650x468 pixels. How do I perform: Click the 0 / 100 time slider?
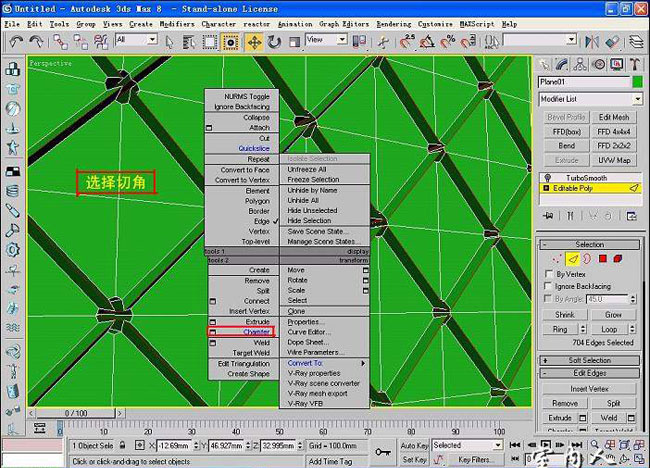click(76, 413)
